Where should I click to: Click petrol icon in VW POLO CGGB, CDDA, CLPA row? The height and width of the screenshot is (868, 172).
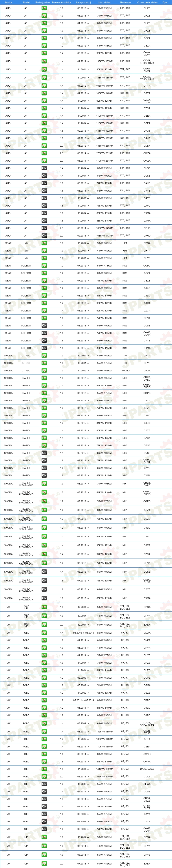click(44, 723)
